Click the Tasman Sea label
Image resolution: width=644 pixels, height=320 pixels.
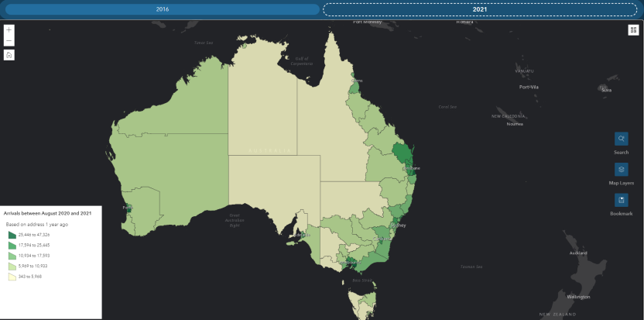[x=471, y=267]
